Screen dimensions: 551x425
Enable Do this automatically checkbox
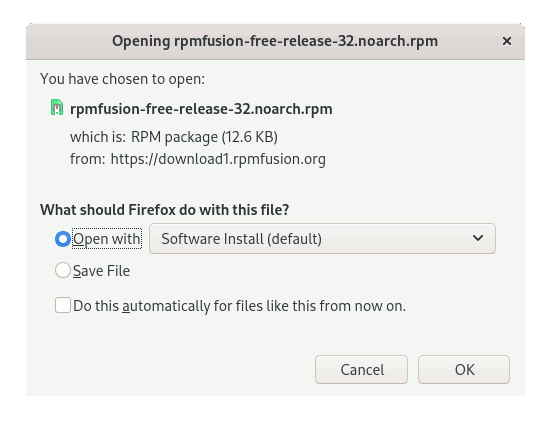tap(63, 305)
